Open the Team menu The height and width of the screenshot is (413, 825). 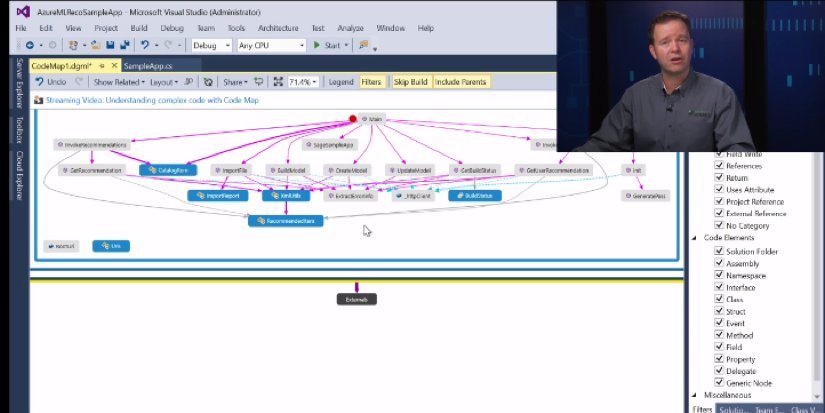(206, 28)
